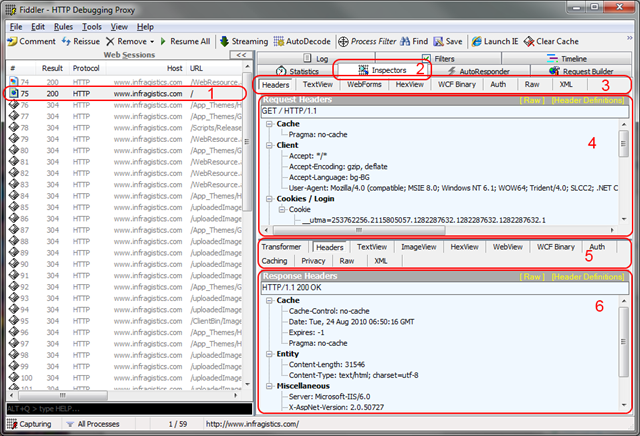Select request WCF Binary inspector tab
The image size is (640, 436).
tap(457, 85)
